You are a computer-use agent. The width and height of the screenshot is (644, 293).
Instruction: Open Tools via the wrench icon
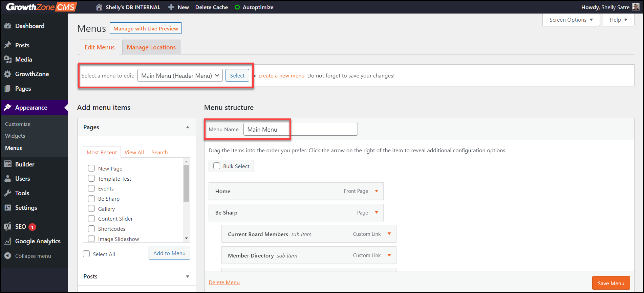[x=8, y=193]
